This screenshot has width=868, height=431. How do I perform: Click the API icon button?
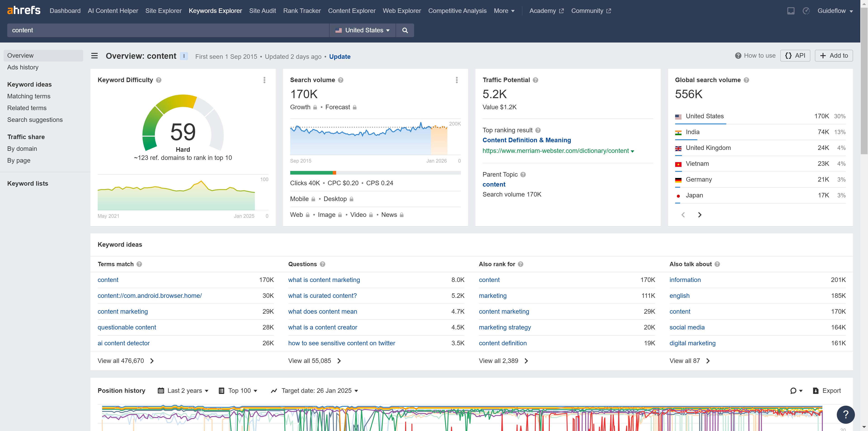(795, 55)
